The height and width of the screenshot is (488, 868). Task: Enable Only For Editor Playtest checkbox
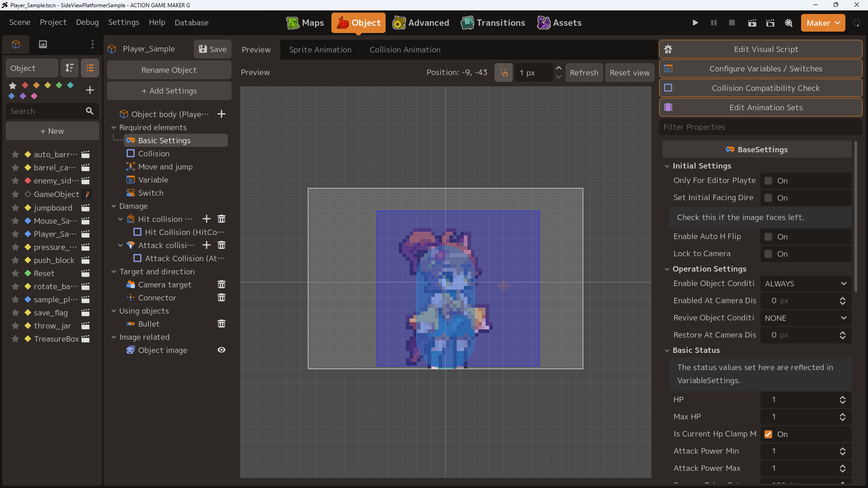point(768,181)
